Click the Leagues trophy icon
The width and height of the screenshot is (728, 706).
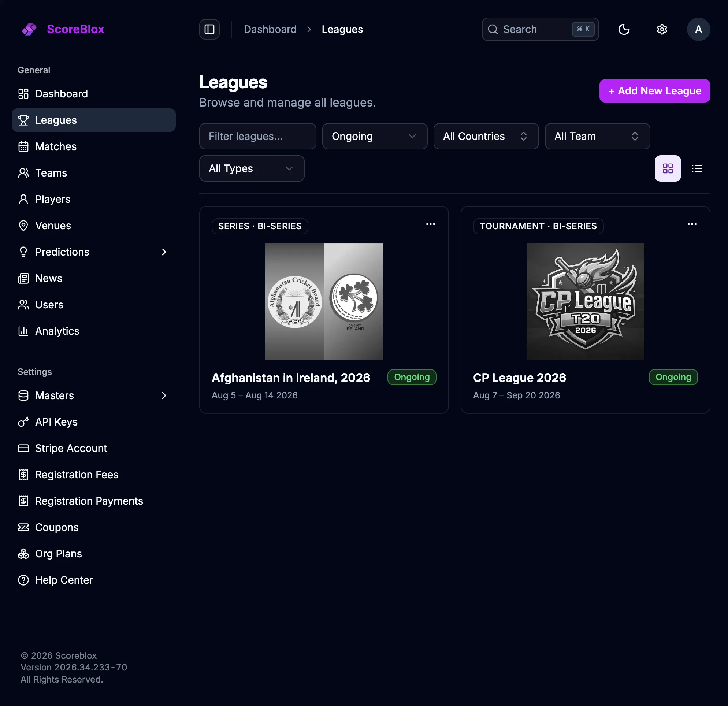coord(23,120)
